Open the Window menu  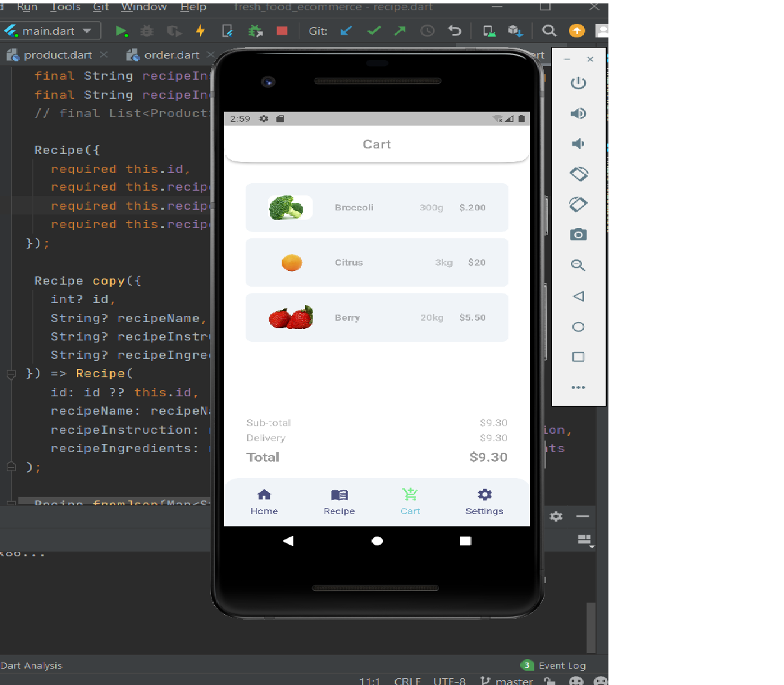[144, 7]
